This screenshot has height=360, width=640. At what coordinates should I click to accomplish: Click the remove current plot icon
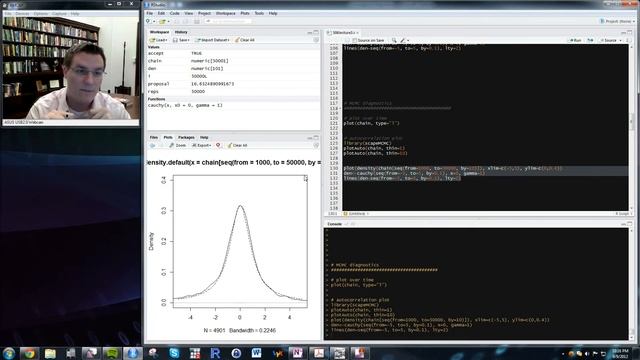point(218,145)
